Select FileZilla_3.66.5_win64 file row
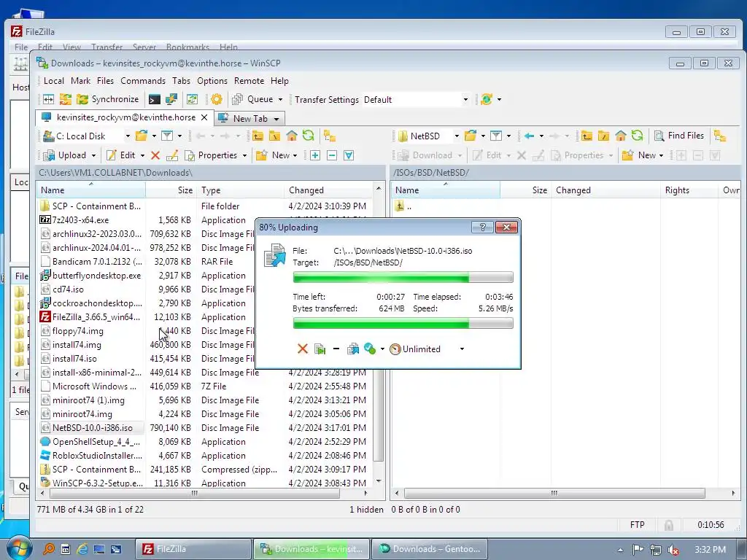This screenshot has height=560, width=747. click(96, 316)
